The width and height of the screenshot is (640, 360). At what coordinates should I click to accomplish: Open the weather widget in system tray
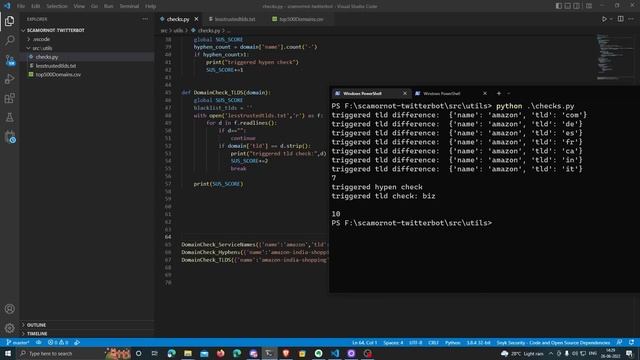[522, 353]
